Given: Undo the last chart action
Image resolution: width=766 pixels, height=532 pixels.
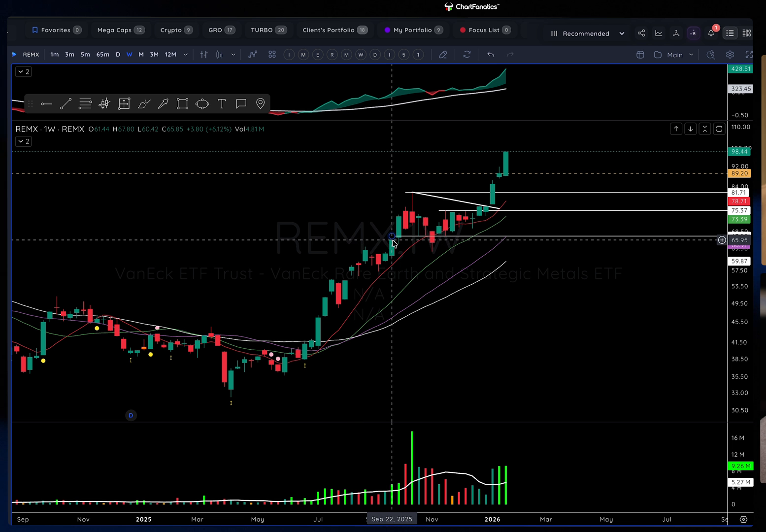Looking at the screenshot, I should tap(491, 55).
